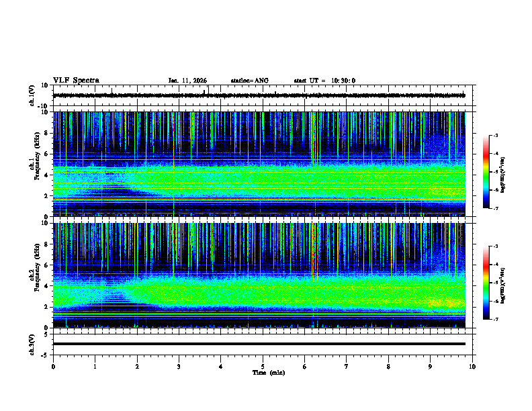Click the 'Time (min)' axis label
This screenshot has height=411, width=532.
269,373
